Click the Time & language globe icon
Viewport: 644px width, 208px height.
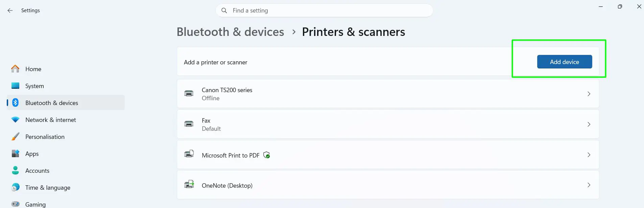(15, 187)
